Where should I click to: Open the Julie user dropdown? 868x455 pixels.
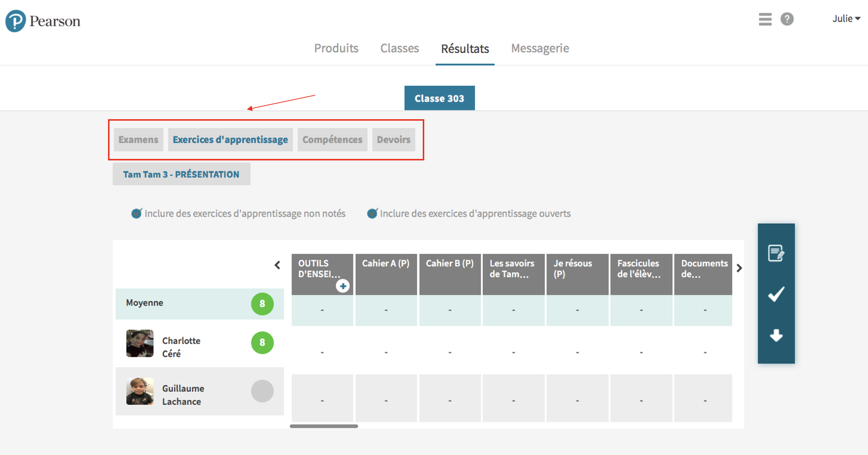[x=846, y=19]
